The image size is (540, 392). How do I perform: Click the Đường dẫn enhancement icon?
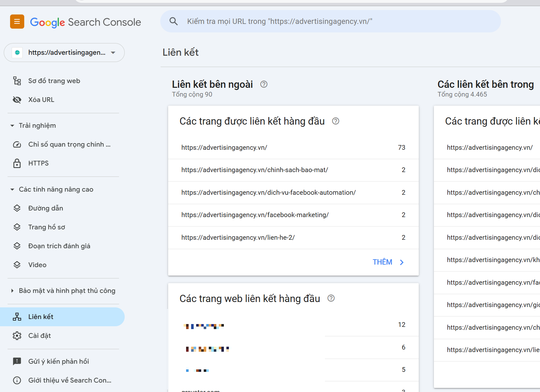17,208
